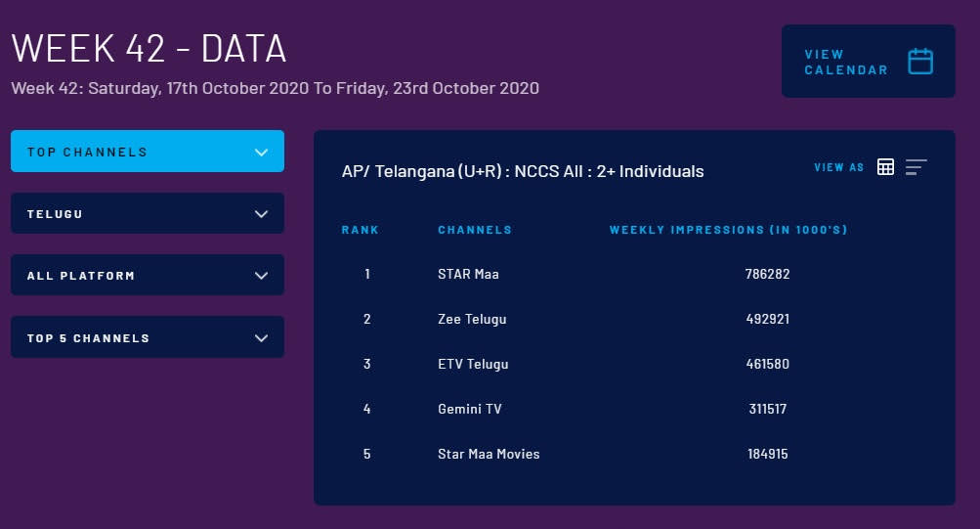The height and width of the screenshot is (529, 980).
Task: Expand the Top 5 Channels dropdown
Action: click(148, 337)
